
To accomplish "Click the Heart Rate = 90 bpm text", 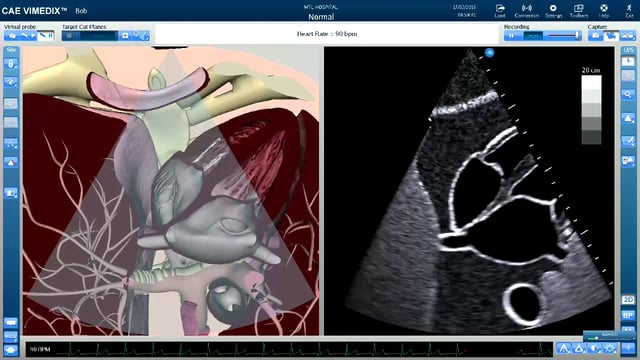I will click(327, 34).
